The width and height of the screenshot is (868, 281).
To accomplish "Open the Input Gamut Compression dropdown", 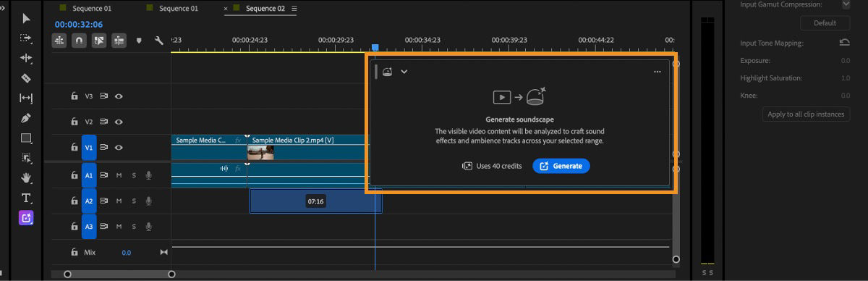I will pos(846,4).
